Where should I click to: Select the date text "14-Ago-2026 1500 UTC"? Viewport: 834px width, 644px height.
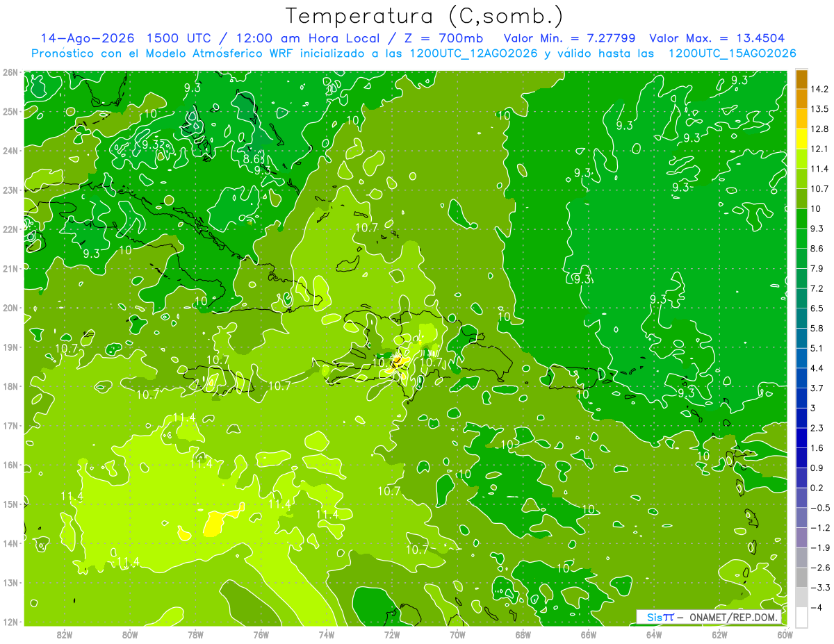126,38
